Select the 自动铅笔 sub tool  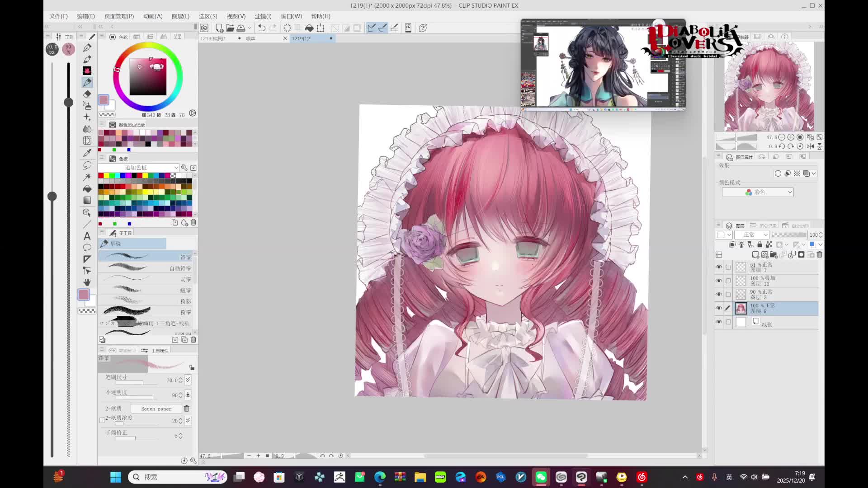click(146, 268)
